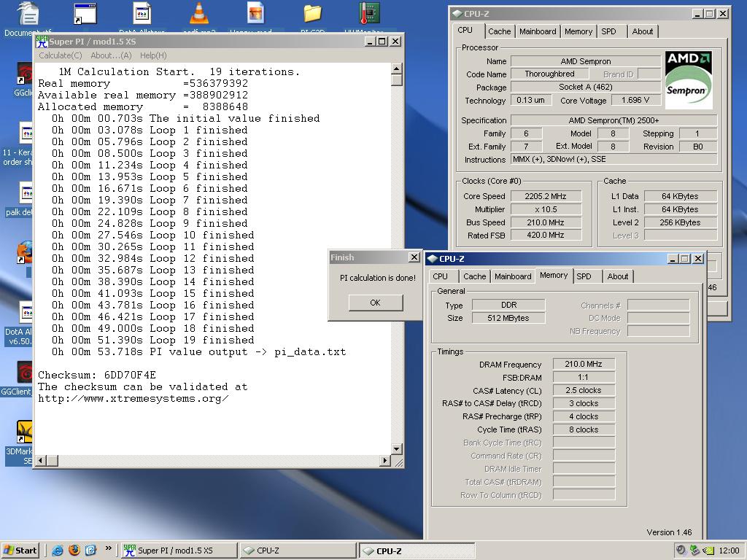Click the third quick launch icon after Firefox
This screenshot has width=747, height=560.
[91, 550]
